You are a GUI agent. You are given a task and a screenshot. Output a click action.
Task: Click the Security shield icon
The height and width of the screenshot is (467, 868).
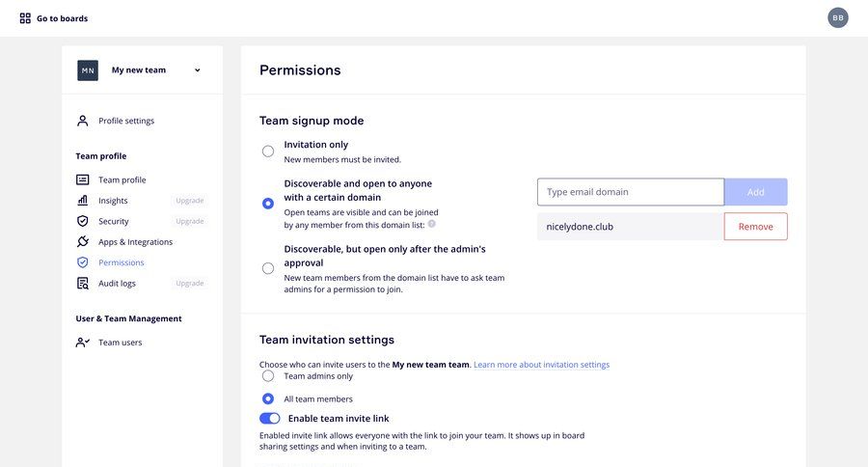coord(83,221)
